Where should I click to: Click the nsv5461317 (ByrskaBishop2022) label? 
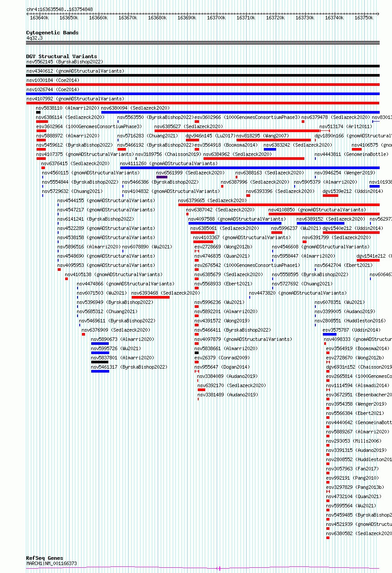129,367
